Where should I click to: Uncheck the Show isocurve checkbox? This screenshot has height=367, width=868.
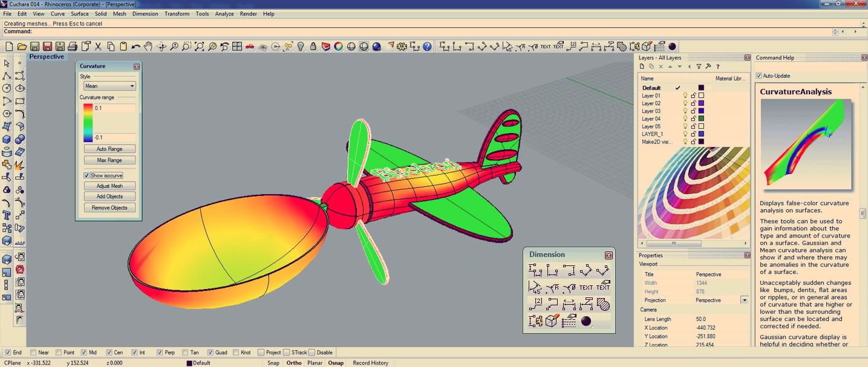point(87,175)
